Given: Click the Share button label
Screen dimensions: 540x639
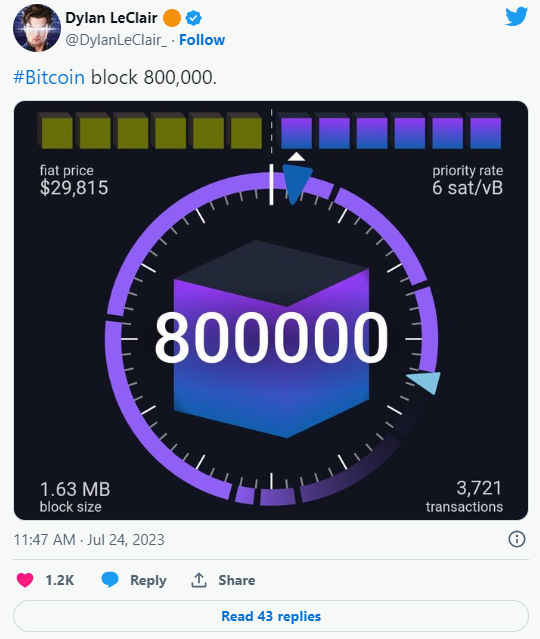Looking at the screenshot, I should (x=237, y=580).
